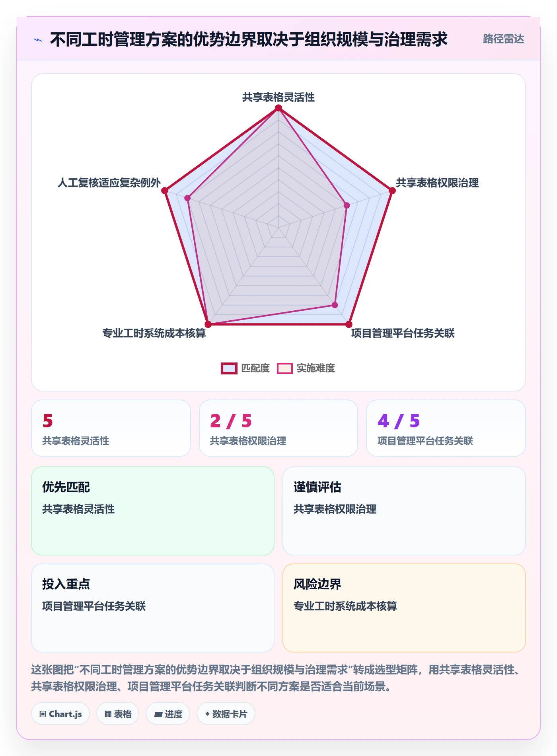Screen dimensions: 557x756
Task: Click the top radar point 共享表格灵活性
Action: 278,108
